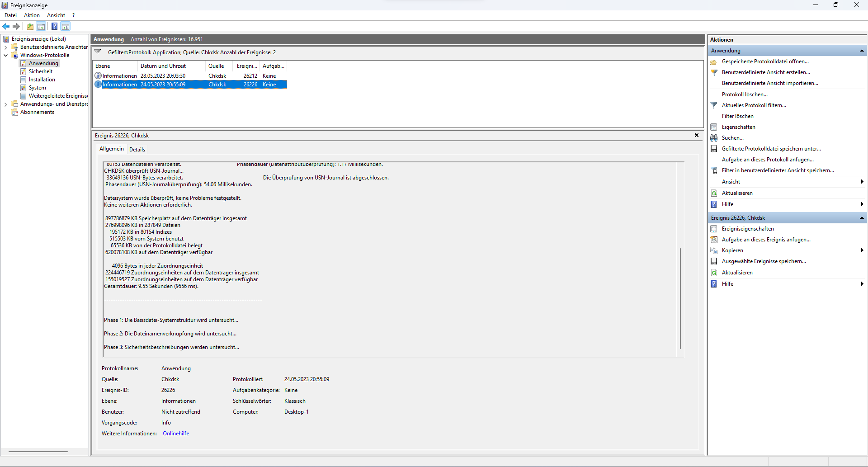This screenshot has height=467, width=868.
Task: Click the gray Forward arrow in toolbar
Action: click(16, 26)
